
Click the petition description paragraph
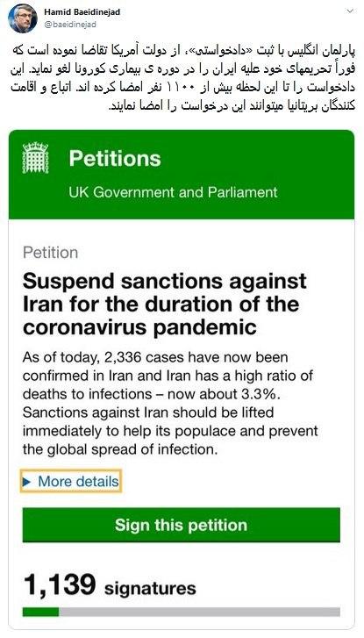170,404
